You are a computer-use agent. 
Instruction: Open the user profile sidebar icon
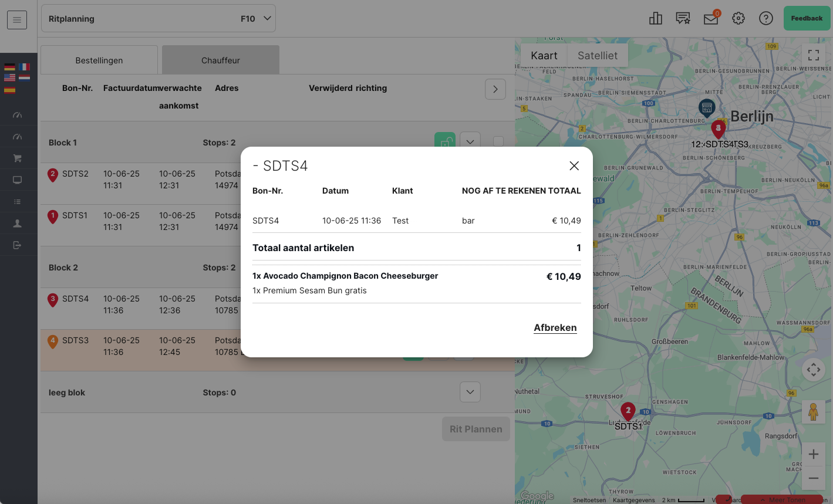pos(17,224)
